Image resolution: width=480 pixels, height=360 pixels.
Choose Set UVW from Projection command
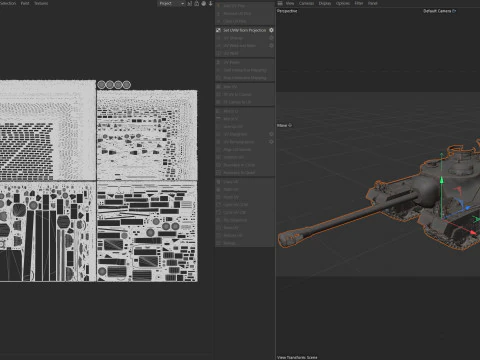[x=245, y=30]
